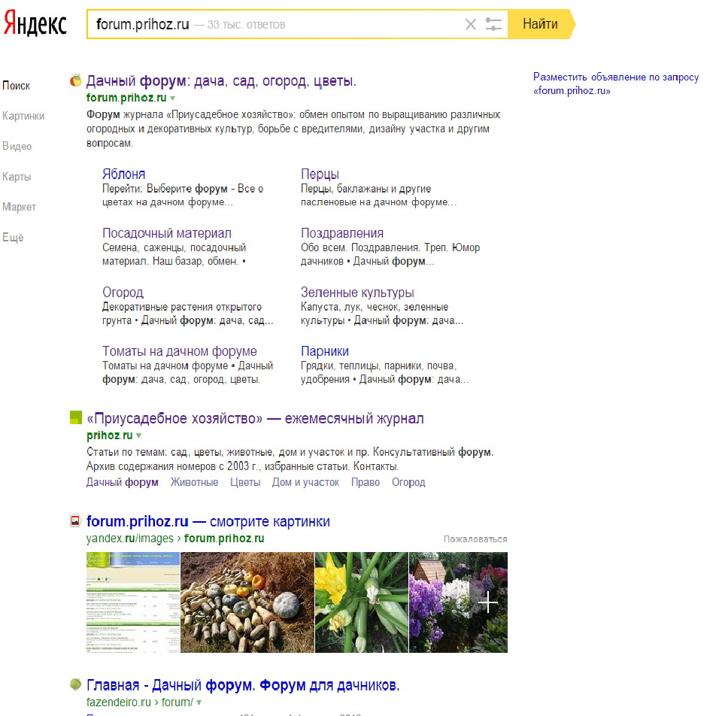Viewport: 728px width, 716px height.
Task: Open the forum.prihoz.ru green URL of the first result
Action: [126, 98]
